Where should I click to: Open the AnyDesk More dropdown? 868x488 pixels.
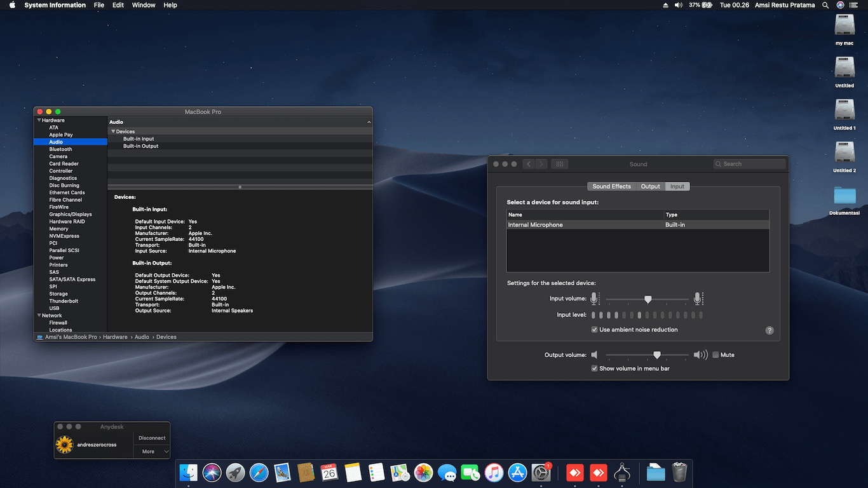click(x=152, y=451)
